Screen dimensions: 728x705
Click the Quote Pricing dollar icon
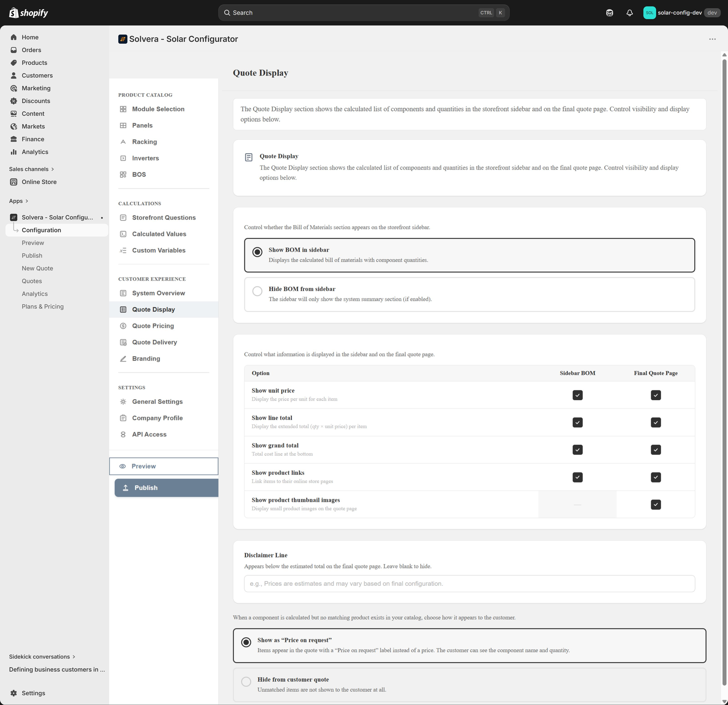123,326
